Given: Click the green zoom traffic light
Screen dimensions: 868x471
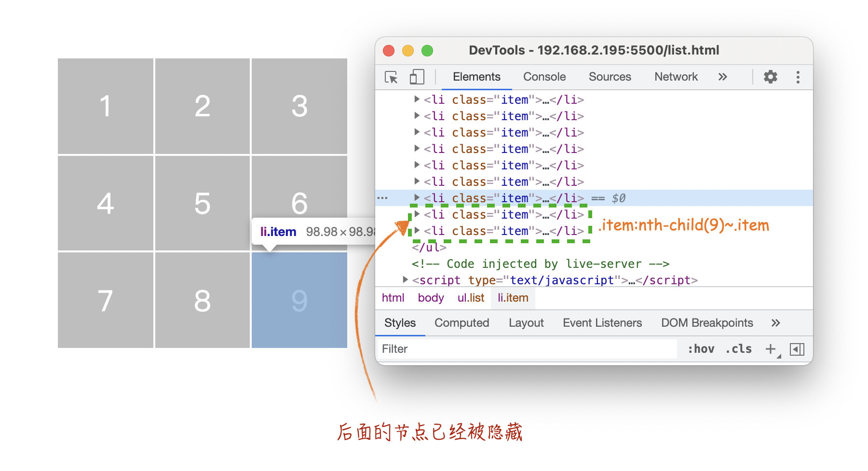Looking at the screenshot, I should (427, 50).
